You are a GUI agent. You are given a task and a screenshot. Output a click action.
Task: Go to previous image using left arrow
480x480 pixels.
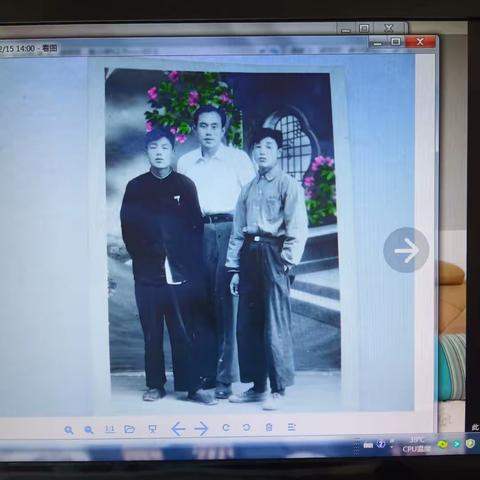178,429
